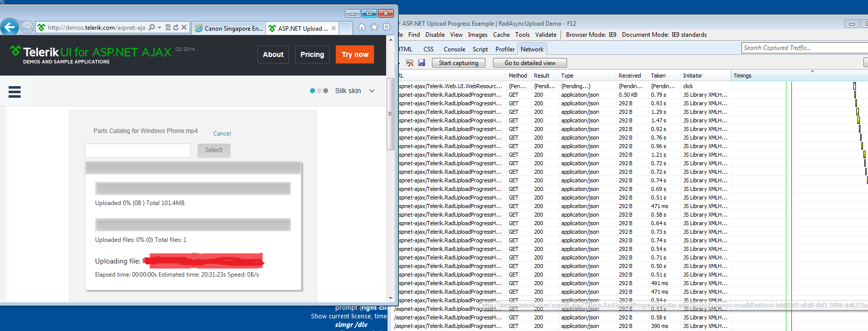Screen dimensions: 868x331
Task: Click the file path input box
Action: click(138, 151)
